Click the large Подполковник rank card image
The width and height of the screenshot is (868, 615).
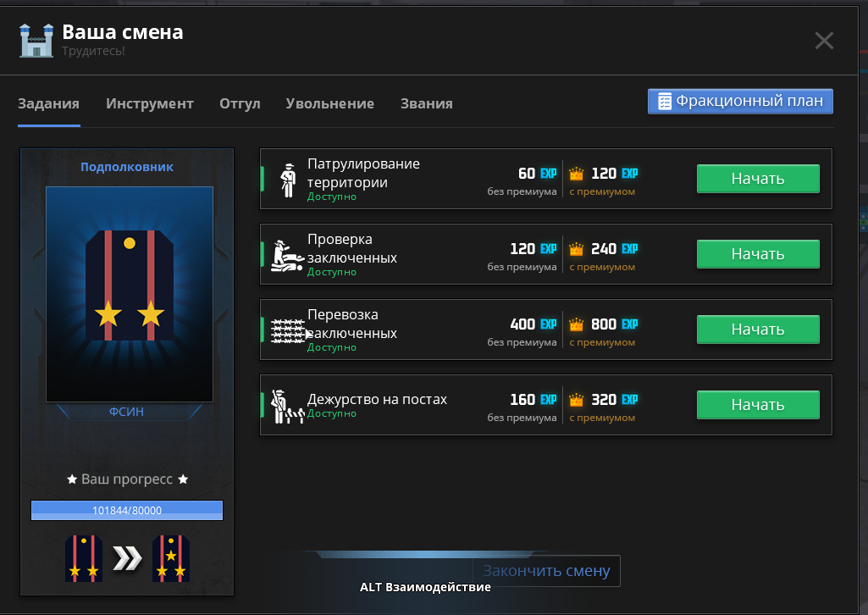(x=130, y=293)
